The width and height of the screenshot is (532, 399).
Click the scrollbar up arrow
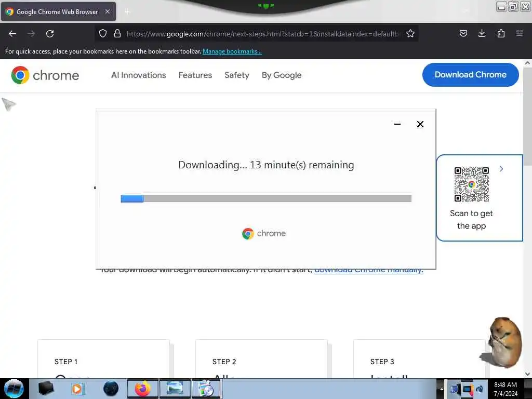click(x=527, y=63)
